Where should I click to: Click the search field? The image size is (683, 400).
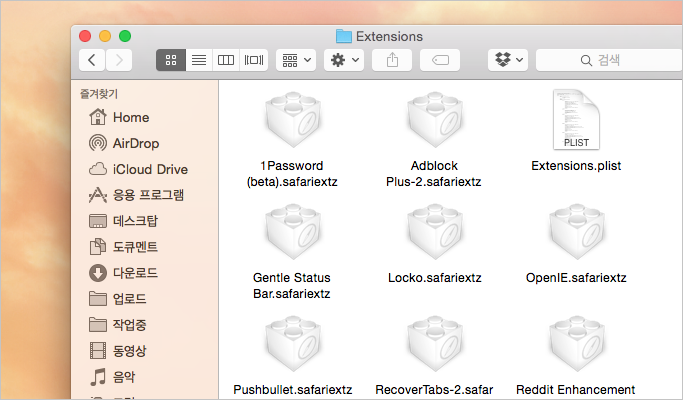pos(609,60)
